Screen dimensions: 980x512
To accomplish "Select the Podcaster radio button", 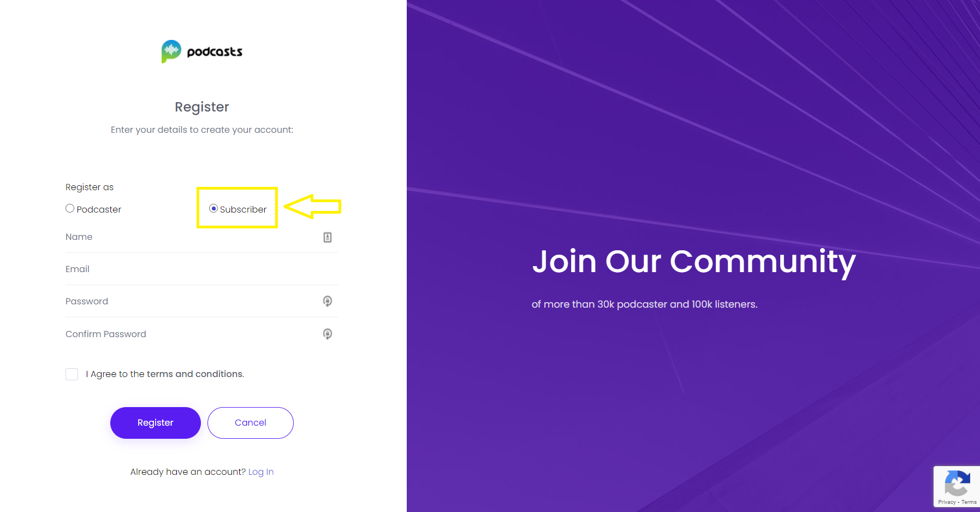I will pyautogui.click(x=70, y=208).
